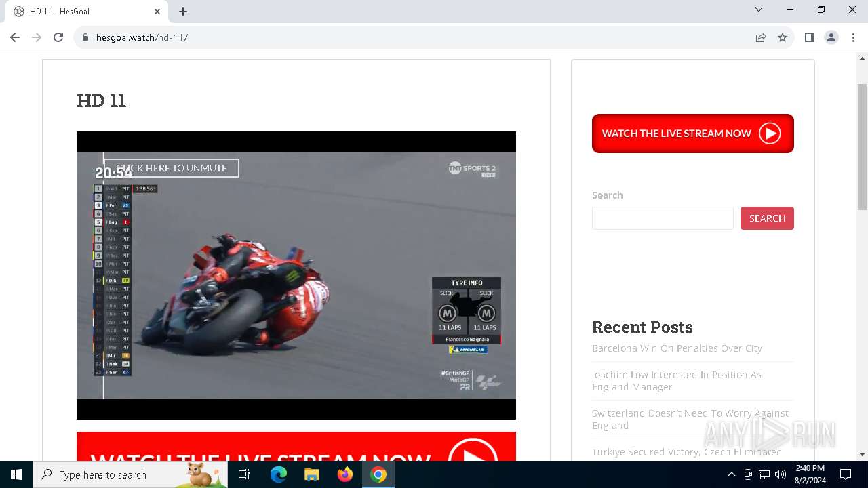The width and height of the screenshot is (868, 488).
Task: Open File Explorer from taskbar
Action: tap(311, 474)
